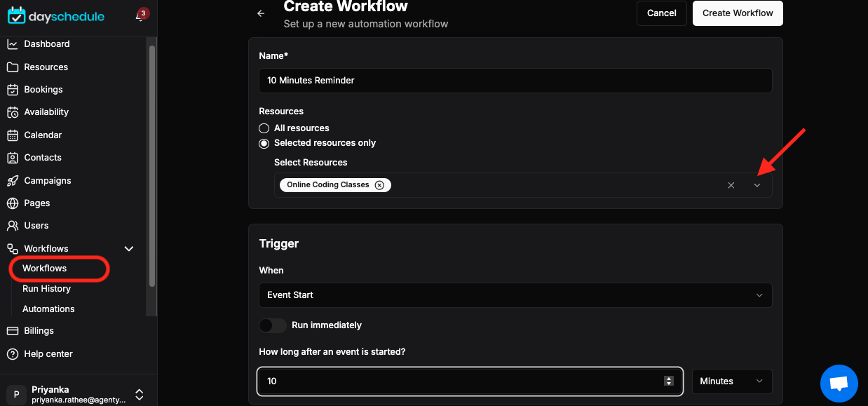Toggle the Run immediately switch

(x=273, y=325)
